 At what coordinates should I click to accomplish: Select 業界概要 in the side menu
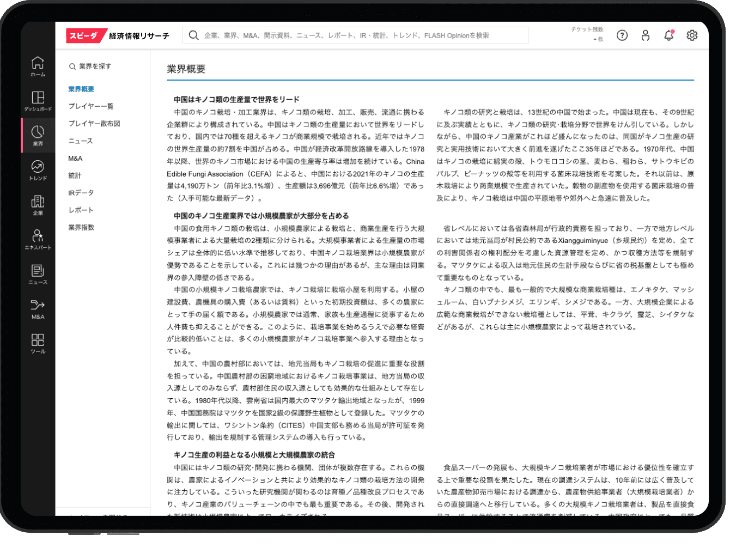tap(81, 89)
